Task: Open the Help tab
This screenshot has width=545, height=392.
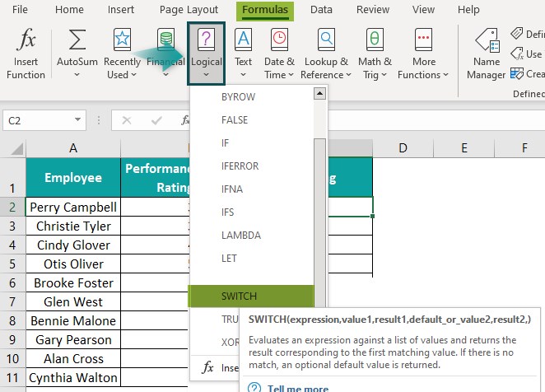Action: (x=468, y=9)
